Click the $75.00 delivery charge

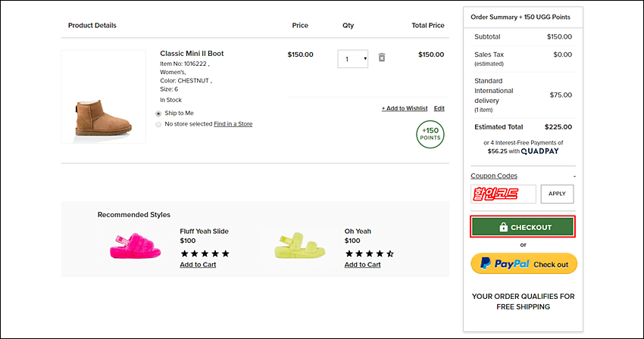click(561, 95)
